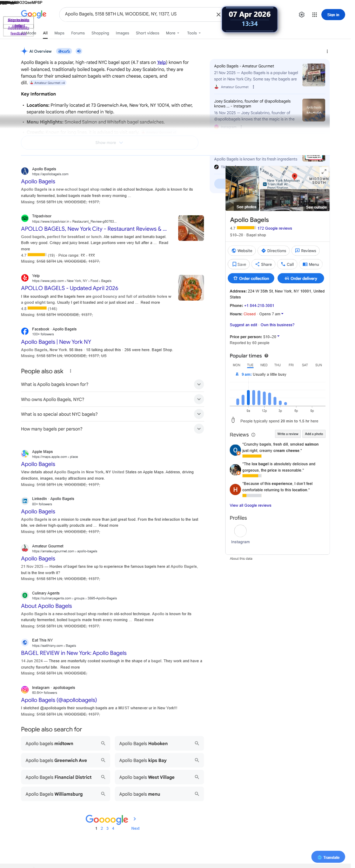
Task: Expand "Who owns Apollo Bagels, NYC?" question
Action: pyautogui.click(x=199, y=399)
